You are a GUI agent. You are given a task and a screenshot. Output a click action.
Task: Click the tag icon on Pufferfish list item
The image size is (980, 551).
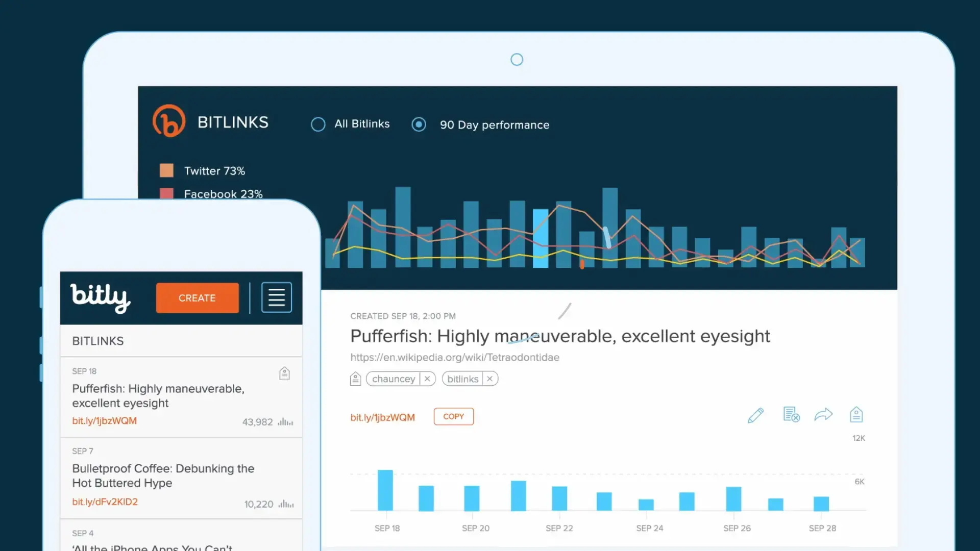tap(284, 373)
